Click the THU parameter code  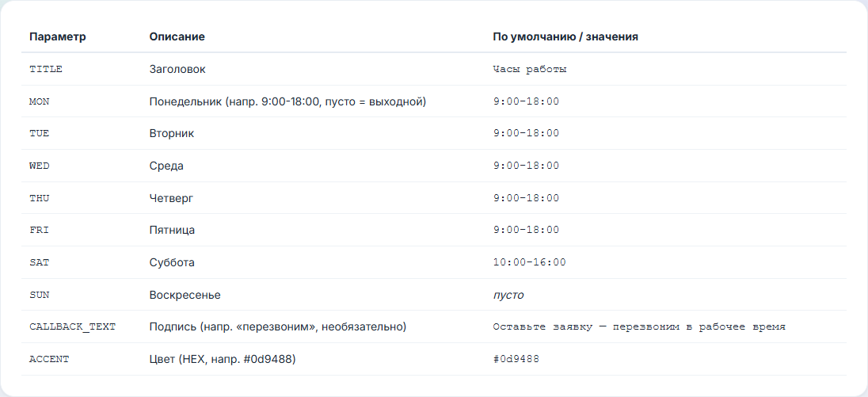pyautogui.click(x=40, y=198)
